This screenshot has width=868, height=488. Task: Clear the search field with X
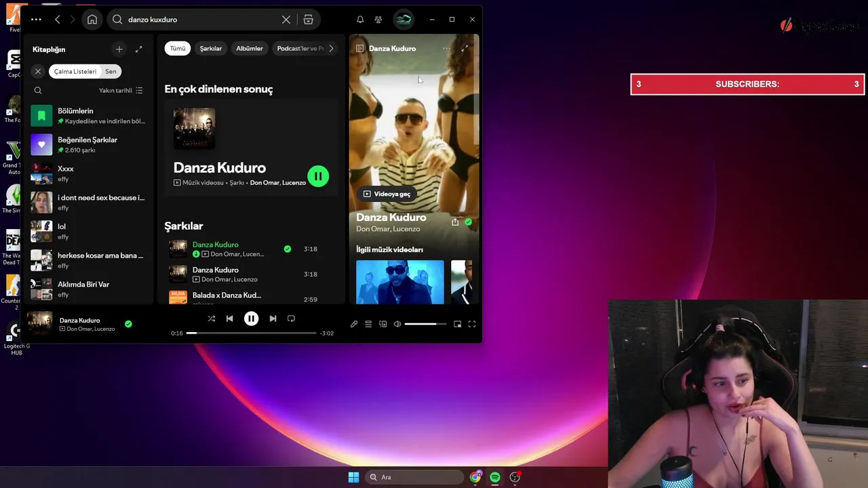[286, 20]
